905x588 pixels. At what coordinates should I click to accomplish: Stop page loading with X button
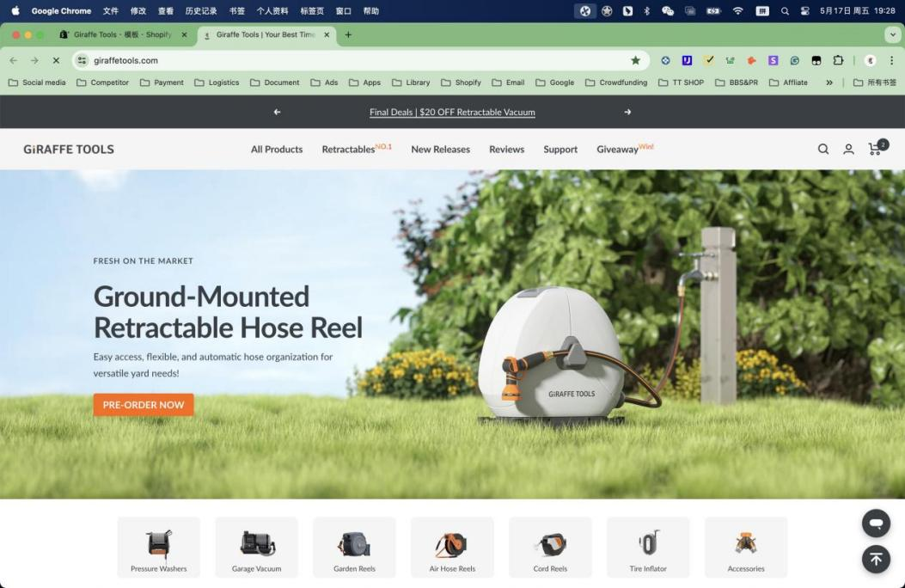(56, 60)
